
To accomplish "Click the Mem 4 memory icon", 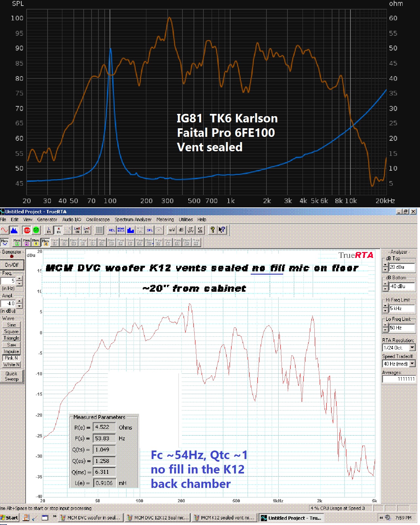I will pos(45,242).
